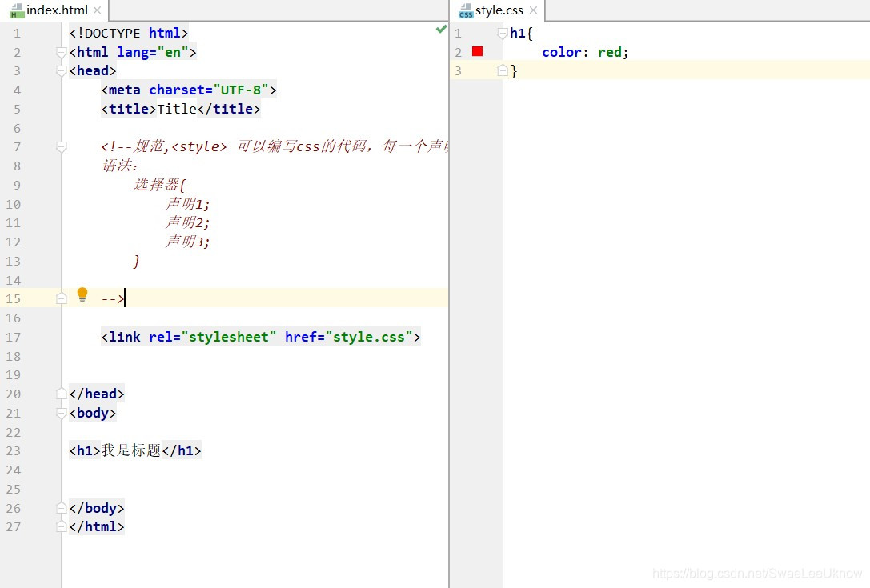Click the closing html fold marker on line 27
This screenshot has height=588, width=870.
(x=62, y=526)
